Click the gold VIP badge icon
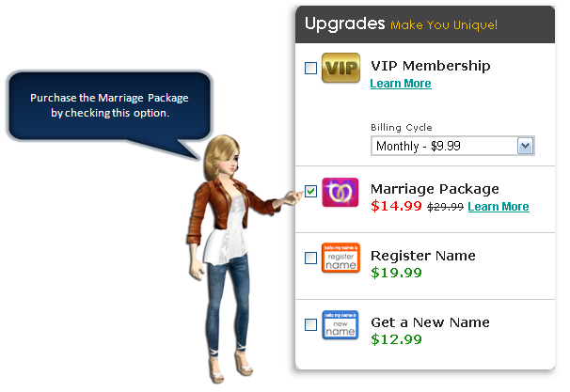Viewport: 570px width, 392px height. point(340,68)
